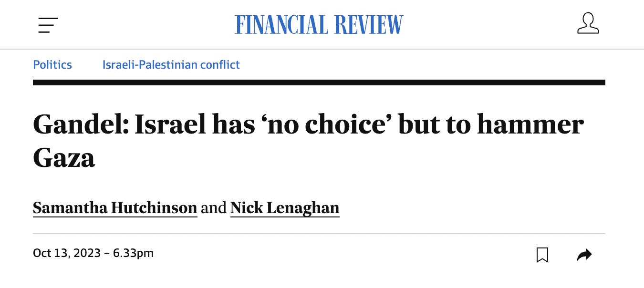
Task: Open account sign-in via profile icon
Action: pos(588,23)
